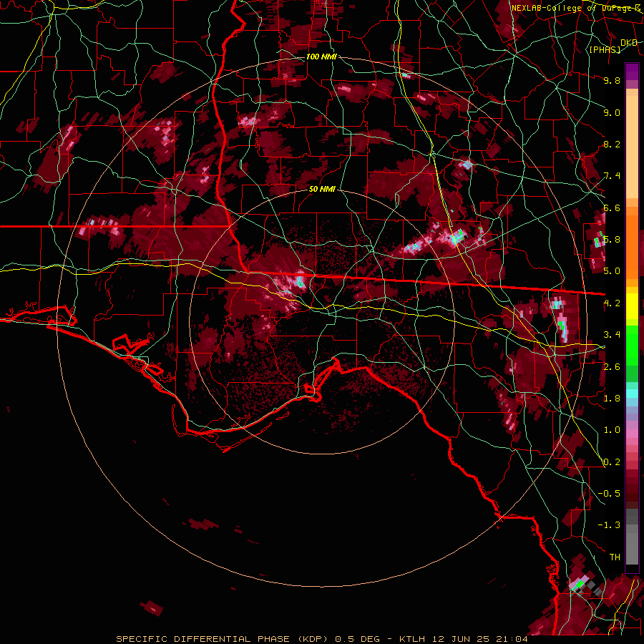Click the 4.2 color scale value
644x644 pixels.
(x=612, y=303)
